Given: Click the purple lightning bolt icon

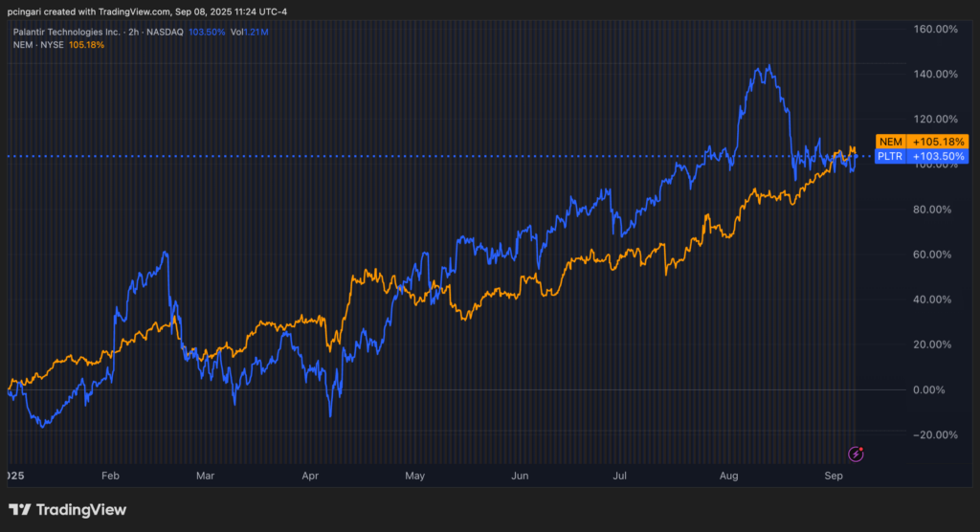Looking at the screenshot, I should point(856,454).
